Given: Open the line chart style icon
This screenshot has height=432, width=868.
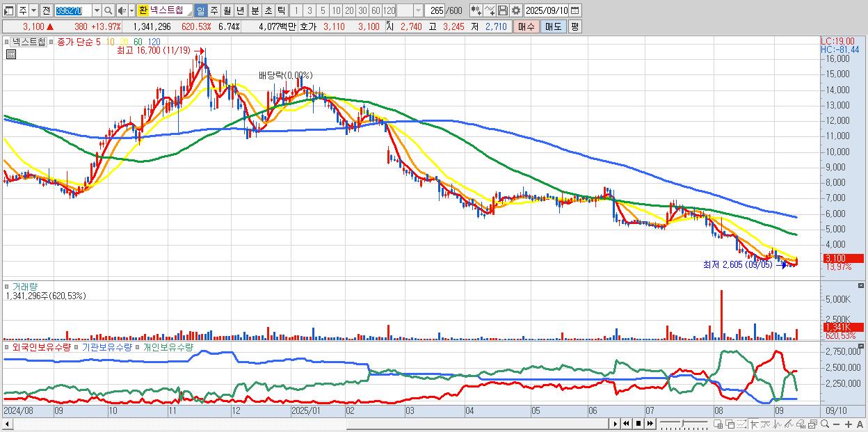Looking at the screenshot, I should tap(490, 10).
